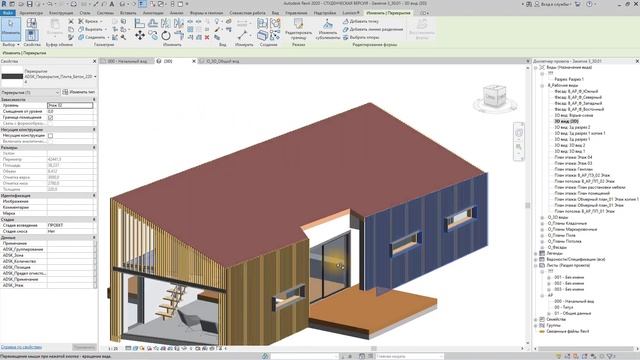
Task: Open План этажа: Генплан in project browser
Action: [573, 169]
